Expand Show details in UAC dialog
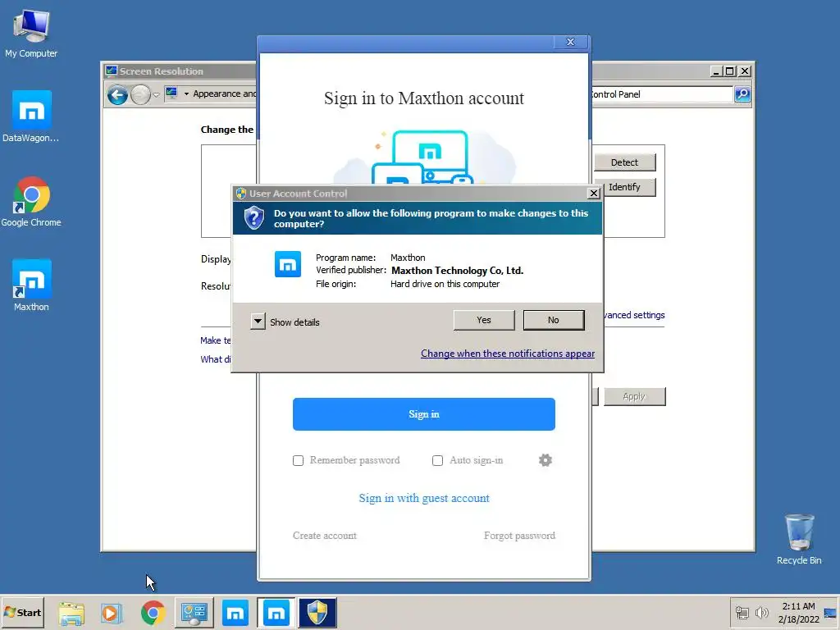The height and width of the screenshot is (630, 840). coord(258,322)
